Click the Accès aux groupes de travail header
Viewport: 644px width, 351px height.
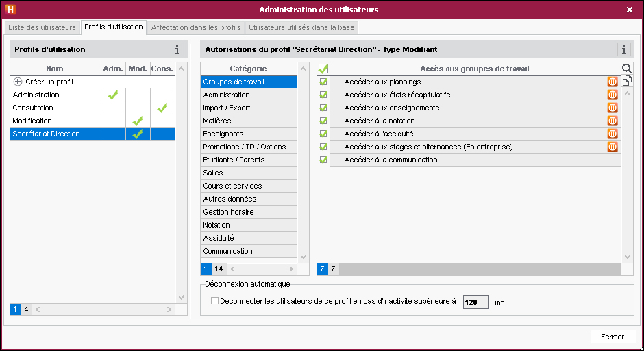[x=475, y=69]
